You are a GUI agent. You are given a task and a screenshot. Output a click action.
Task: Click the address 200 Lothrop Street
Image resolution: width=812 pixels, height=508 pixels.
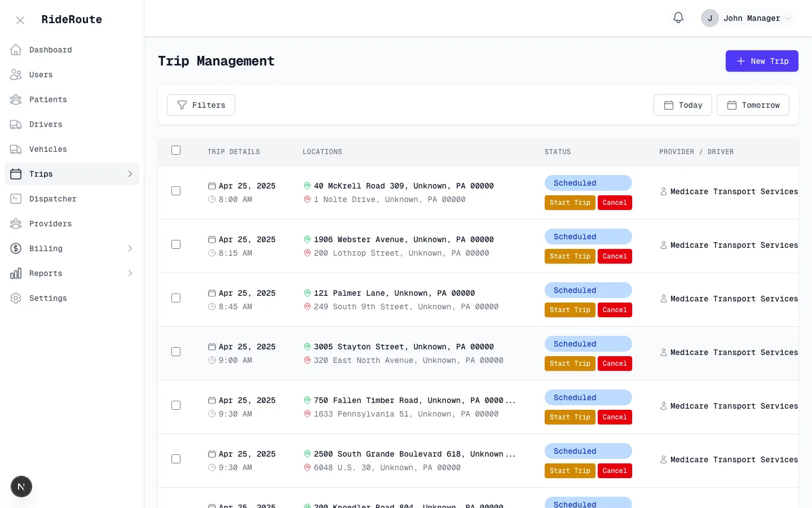(401, 253)
